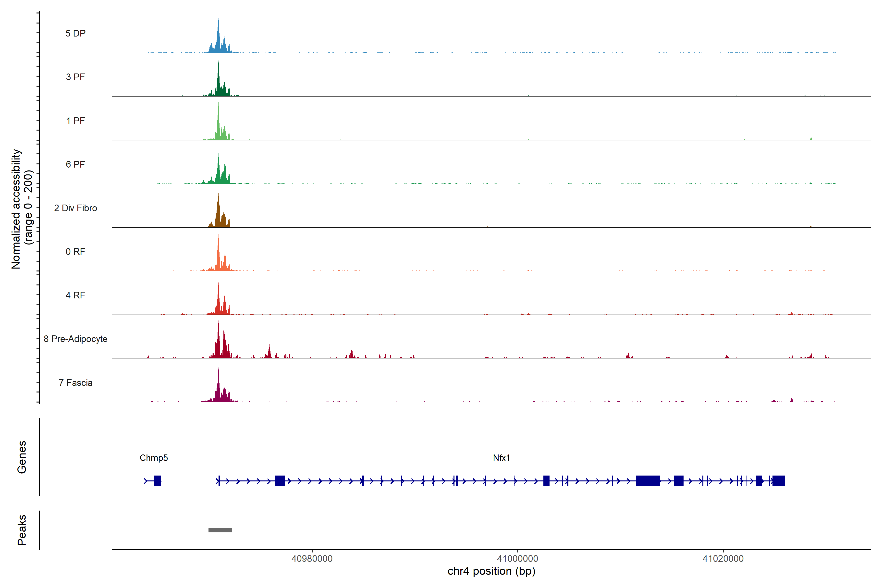Click the 41020000 axis tick label

(x=723, y=559)
